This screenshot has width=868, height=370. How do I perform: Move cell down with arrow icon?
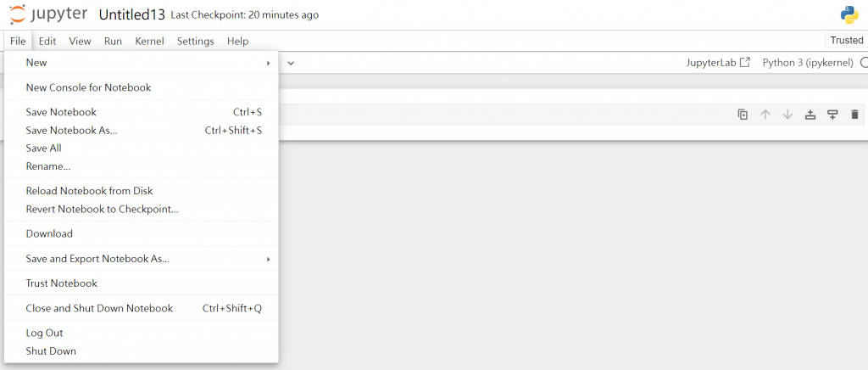point(787,115)
